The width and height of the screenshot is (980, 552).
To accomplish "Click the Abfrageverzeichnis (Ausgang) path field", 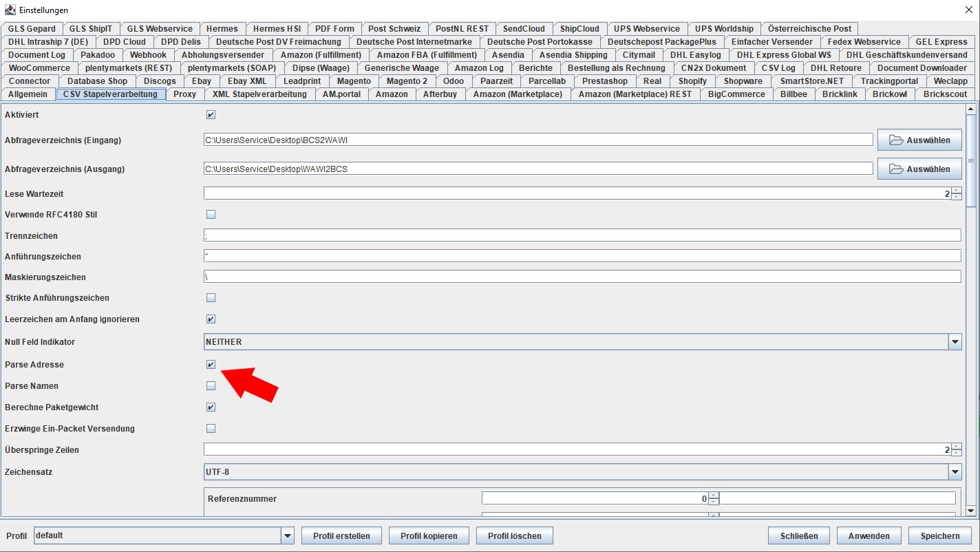I will click(x=538, y=169).
